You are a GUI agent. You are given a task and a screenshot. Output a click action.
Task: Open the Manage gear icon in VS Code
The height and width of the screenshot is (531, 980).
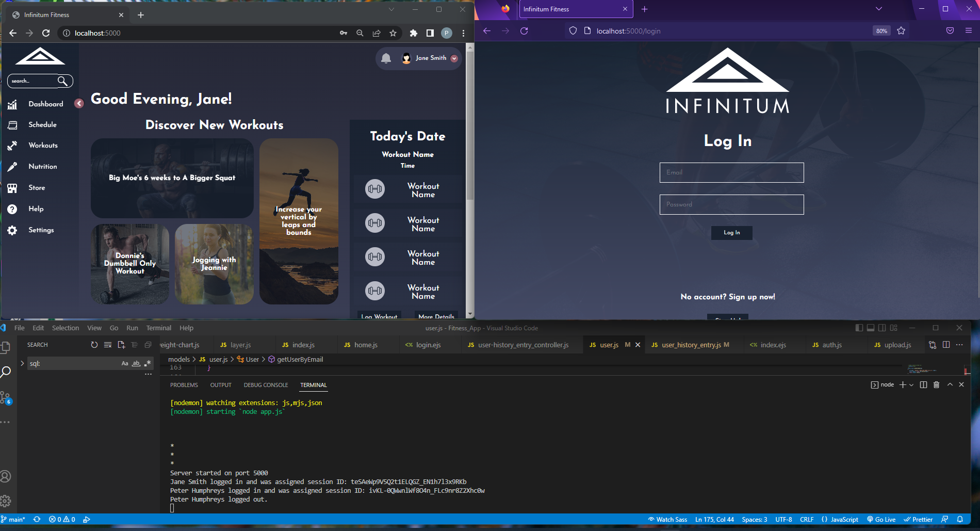click(7, 501)
